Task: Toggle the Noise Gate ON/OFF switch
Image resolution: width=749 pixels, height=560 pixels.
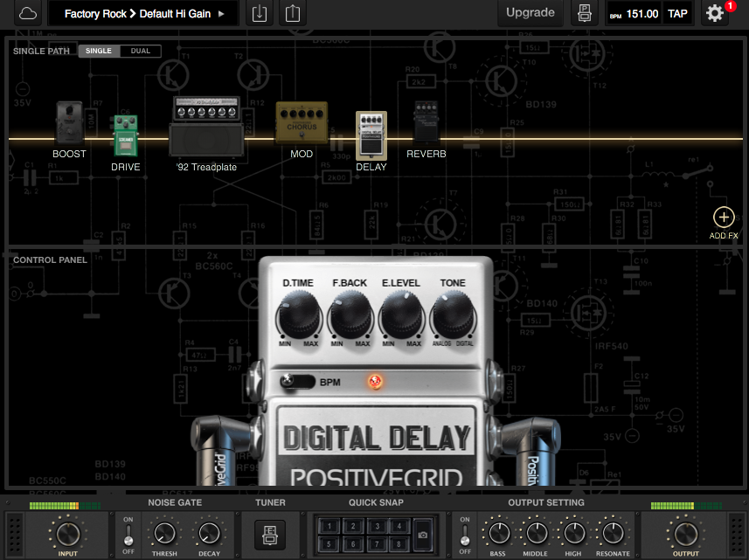Action: coord(127,535)
